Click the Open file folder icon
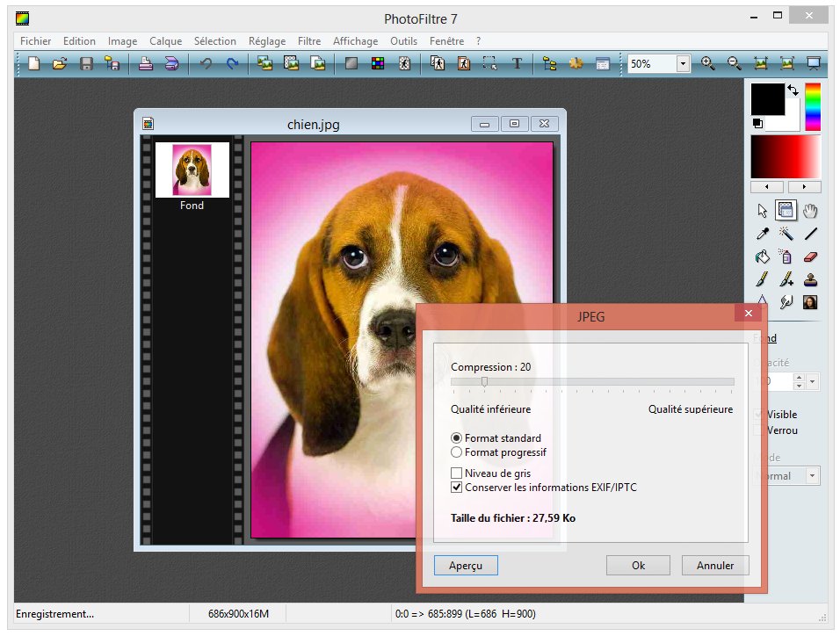The image size is (840, 636). pyautogui.click(x=60, y=63)
